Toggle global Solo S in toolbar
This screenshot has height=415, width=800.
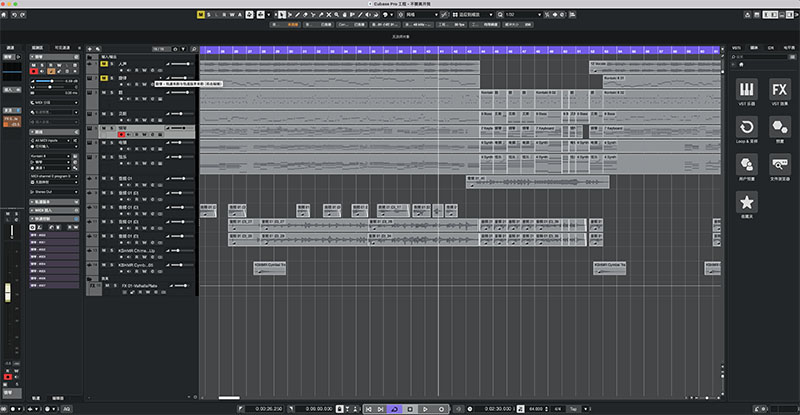(x=209, y=15)
